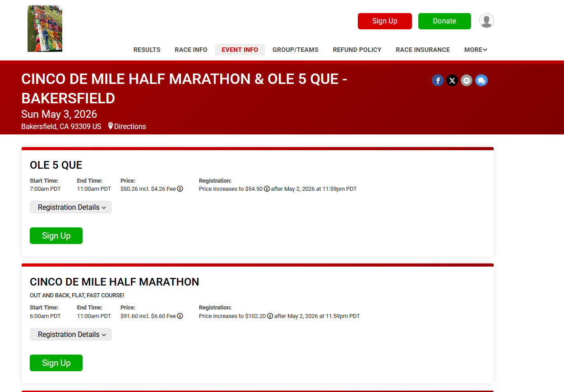Viewport: 564px width, 392px height.
Task: Click 'Price increases to $54.50' registration text
Action: coord(231,189)
